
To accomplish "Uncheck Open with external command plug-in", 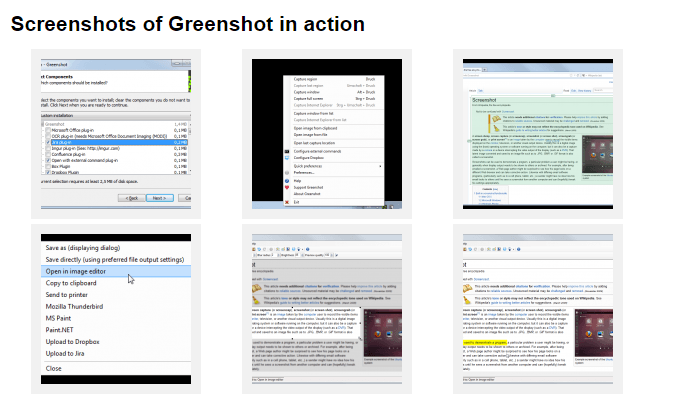I will point(48,160).
